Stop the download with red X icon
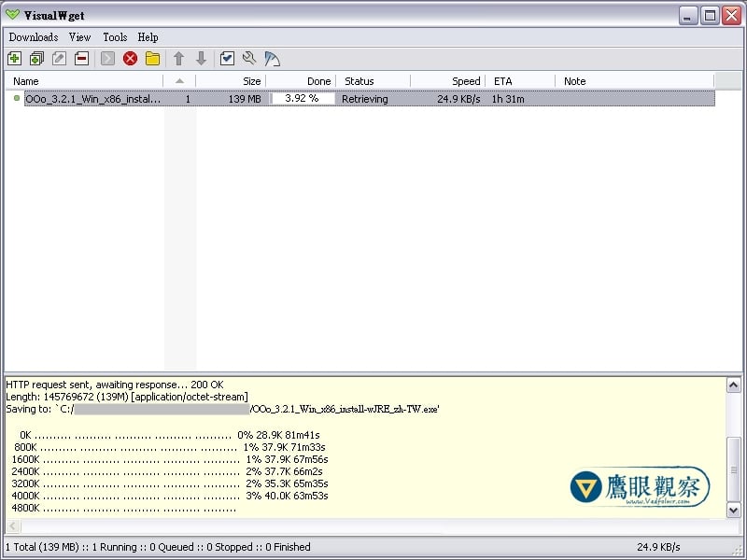This screenshot has width=747, height=560. click(130, 59)
